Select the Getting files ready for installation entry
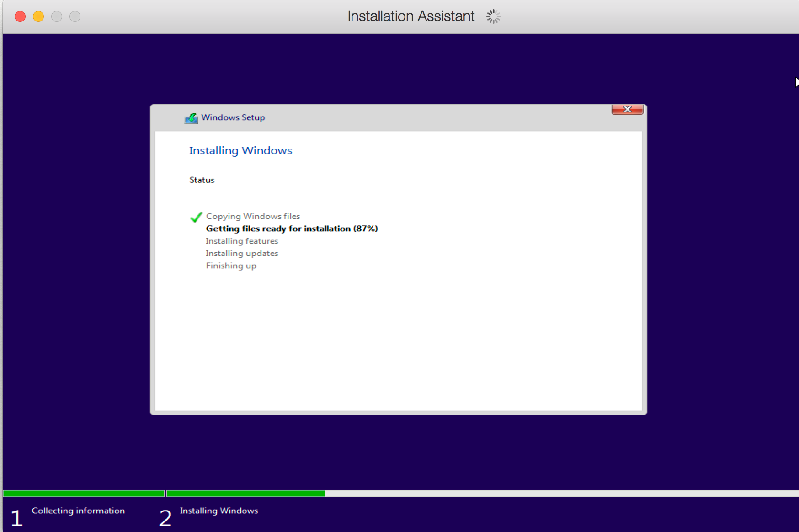This screenshot has width=799, height=532. point(292,229)
